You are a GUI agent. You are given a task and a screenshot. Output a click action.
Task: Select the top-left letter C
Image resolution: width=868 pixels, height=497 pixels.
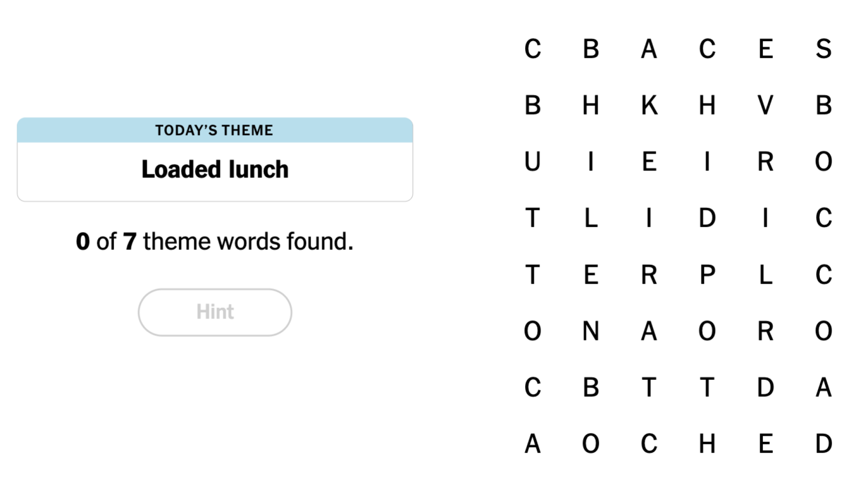pyautogui.click(x=533, y=49)
